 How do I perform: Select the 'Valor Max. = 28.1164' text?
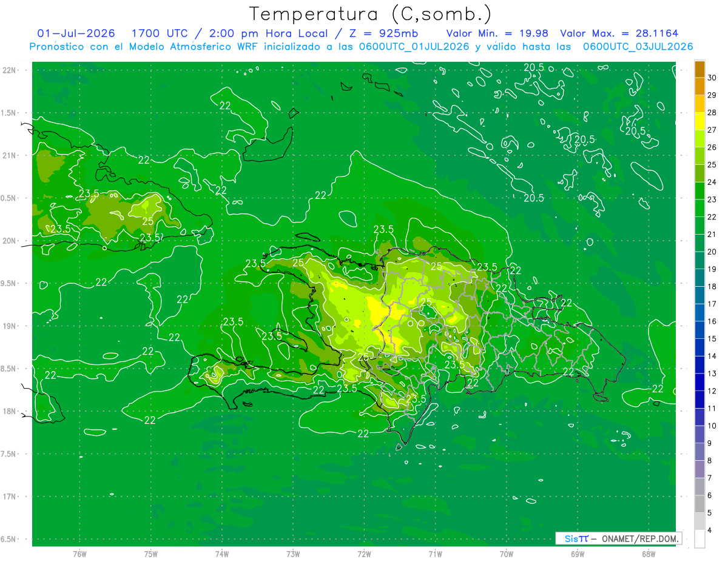pos(619,33)
